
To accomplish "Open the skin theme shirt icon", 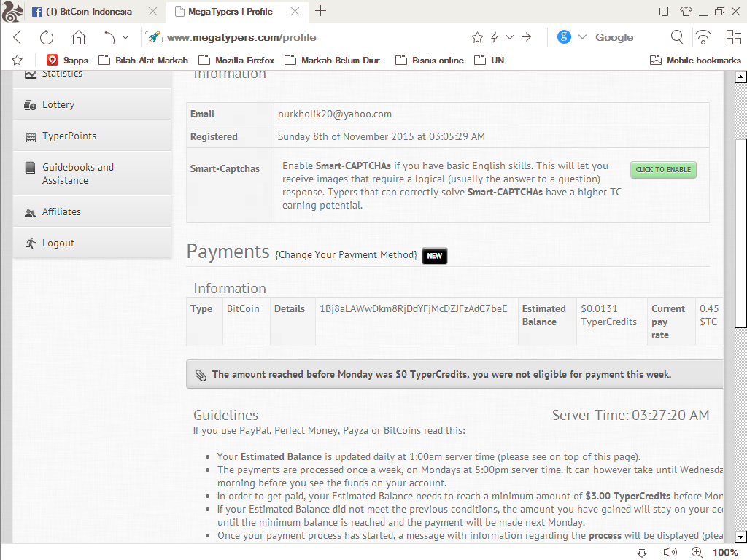I will 686,12.
